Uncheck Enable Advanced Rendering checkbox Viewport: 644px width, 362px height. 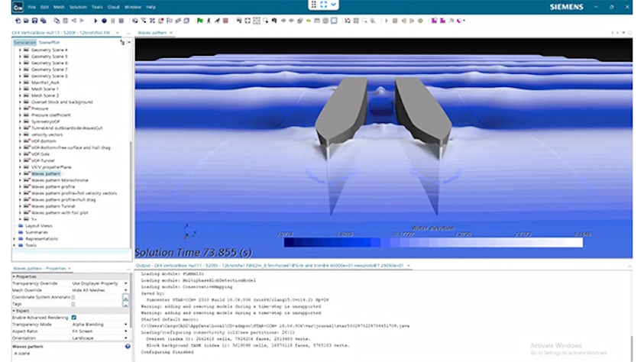tap(74, 318)
